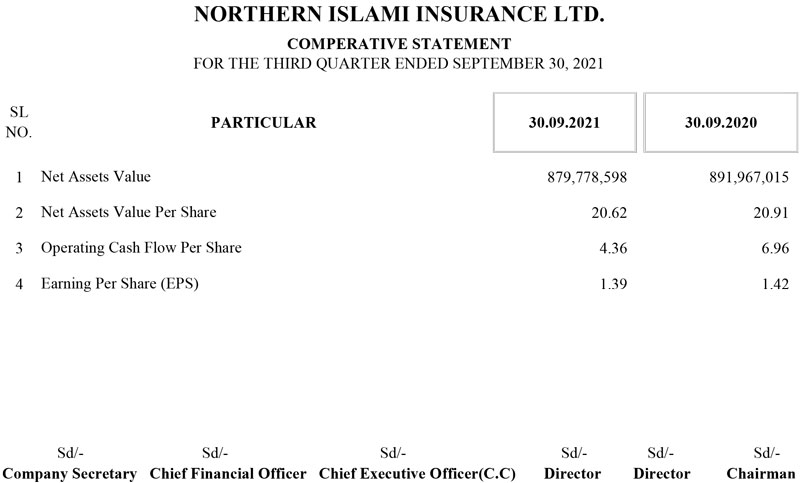Select the Net Assets Value Per Share label
This screenshot has width=800, height=483.
128,212
